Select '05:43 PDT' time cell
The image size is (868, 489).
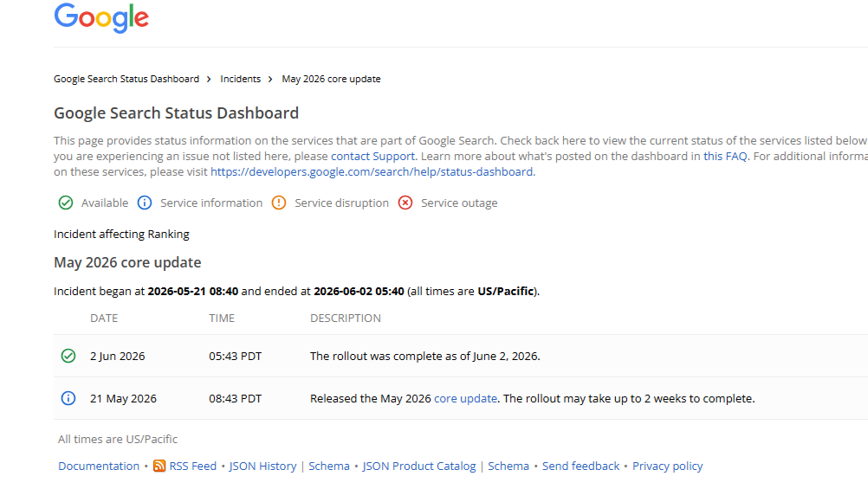[236, 356]
